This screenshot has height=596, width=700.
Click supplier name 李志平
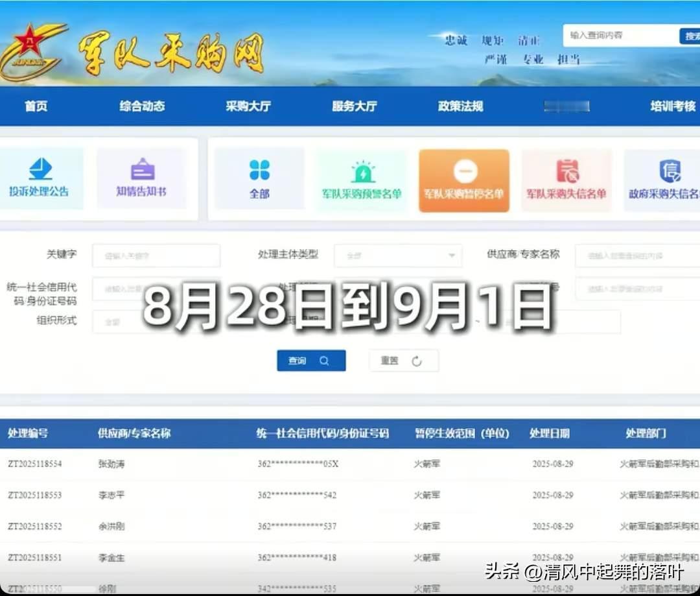[111, 495]
